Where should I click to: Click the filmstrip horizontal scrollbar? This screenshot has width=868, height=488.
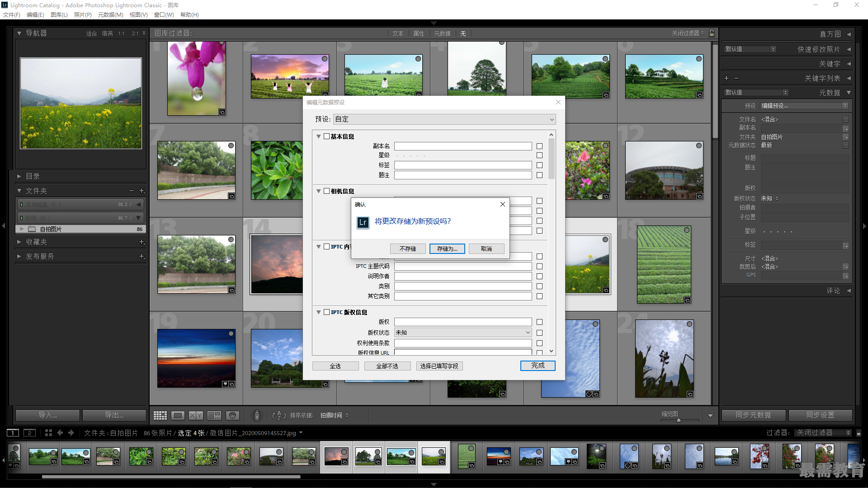coord(171,476)
